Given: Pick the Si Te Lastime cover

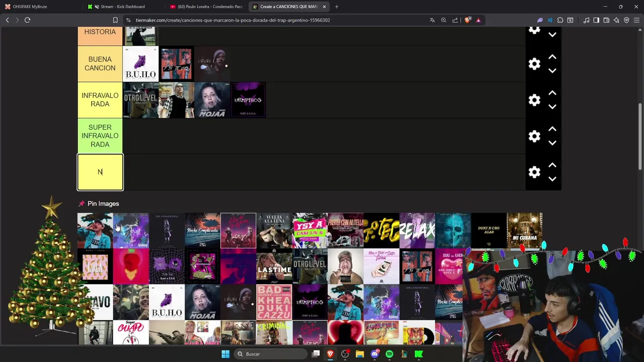Looking at the screenshot, I should 274,266.
